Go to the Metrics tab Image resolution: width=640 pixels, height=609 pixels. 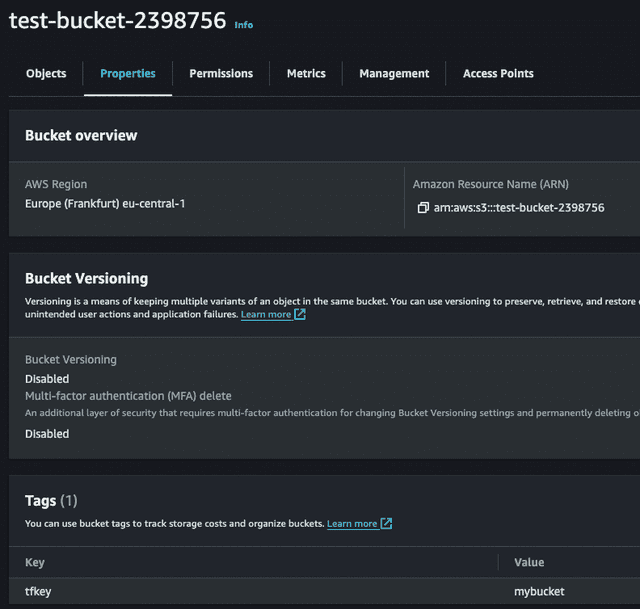click(x=306, y=74)
